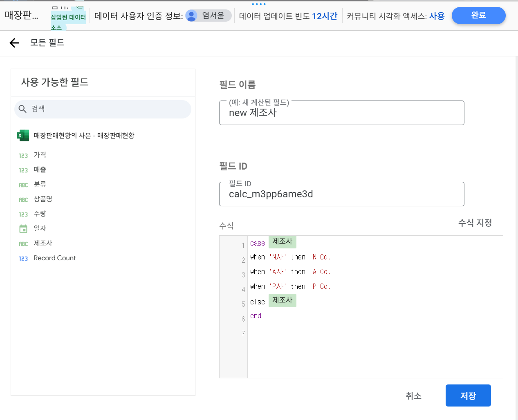Click the Excel data source icon
The height and width of the screenshot is (420, 518).
pyautogui.click(x=23, y=135)
